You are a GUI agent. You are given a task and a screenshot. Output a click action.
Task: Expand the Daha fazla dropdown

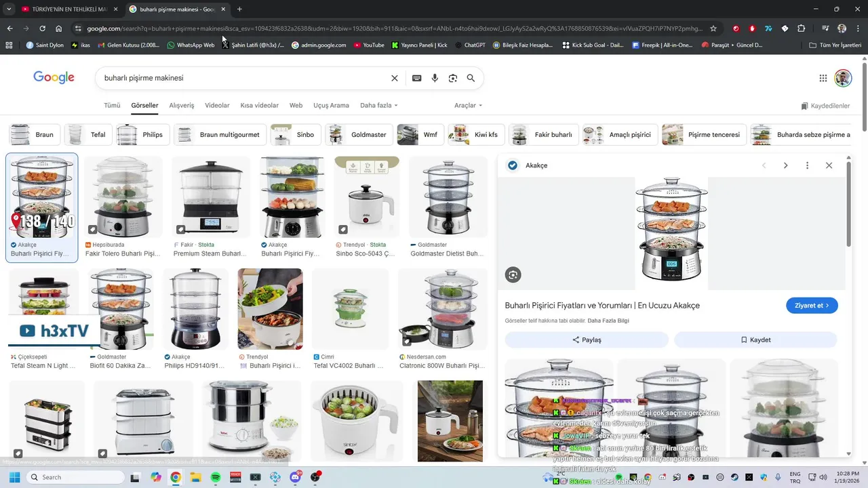pos(378,106)
